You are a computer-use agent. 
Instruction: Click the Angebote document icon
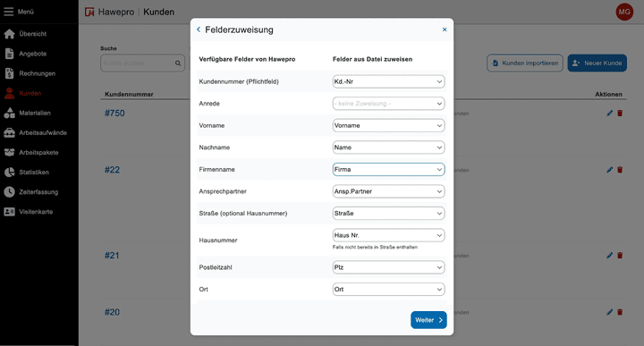10,54
